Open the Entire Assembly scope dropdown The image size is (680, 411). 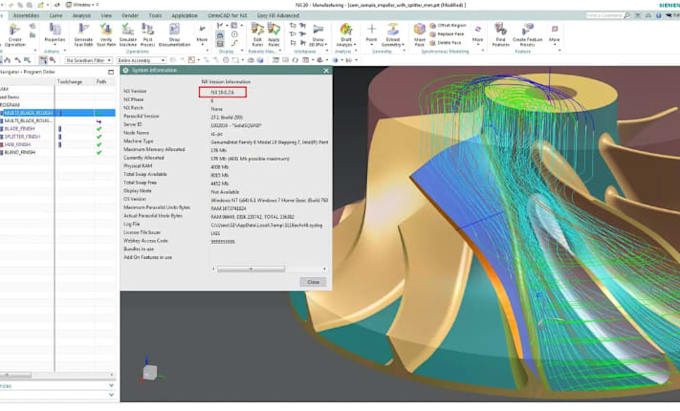[141, 60]
